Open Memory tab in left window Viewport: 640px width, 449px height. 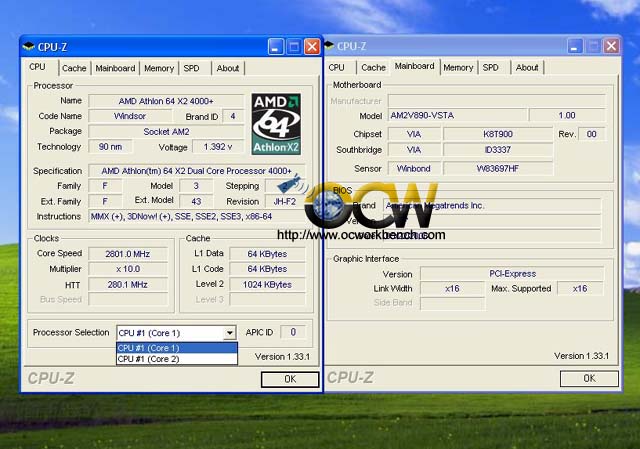(159, 68)
